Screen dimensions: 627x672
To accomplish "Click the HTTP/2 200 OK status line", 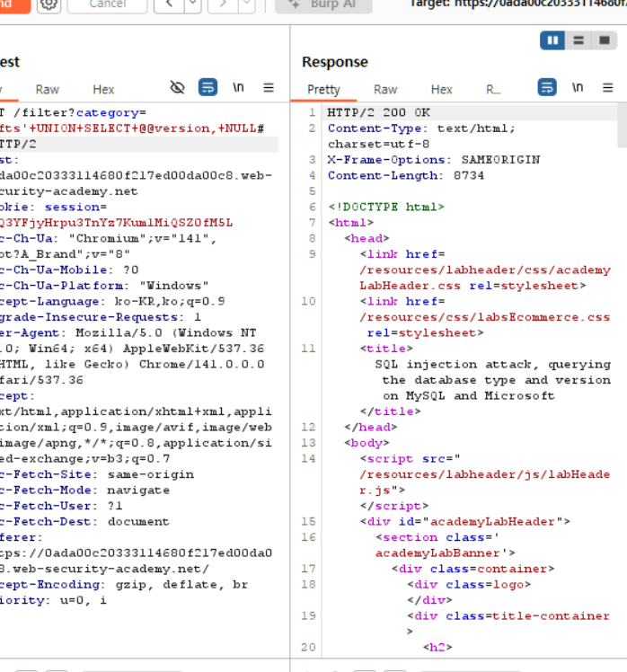I will click(379, 112).
